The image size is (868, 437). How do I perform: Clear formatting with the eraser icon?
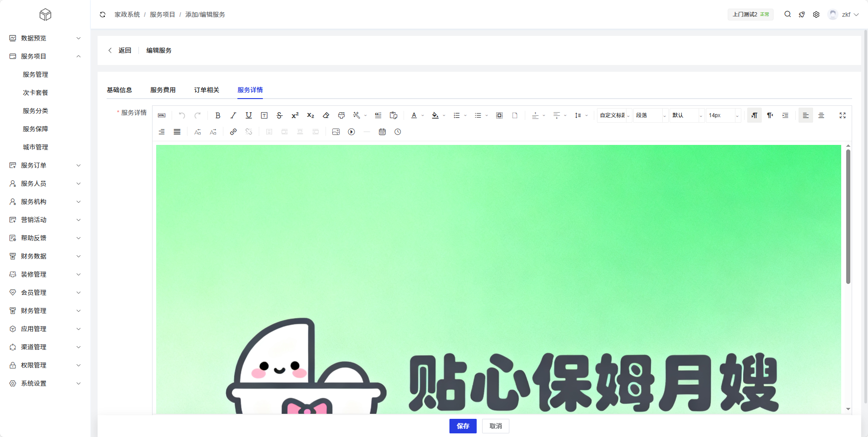(x=326, y=115)
